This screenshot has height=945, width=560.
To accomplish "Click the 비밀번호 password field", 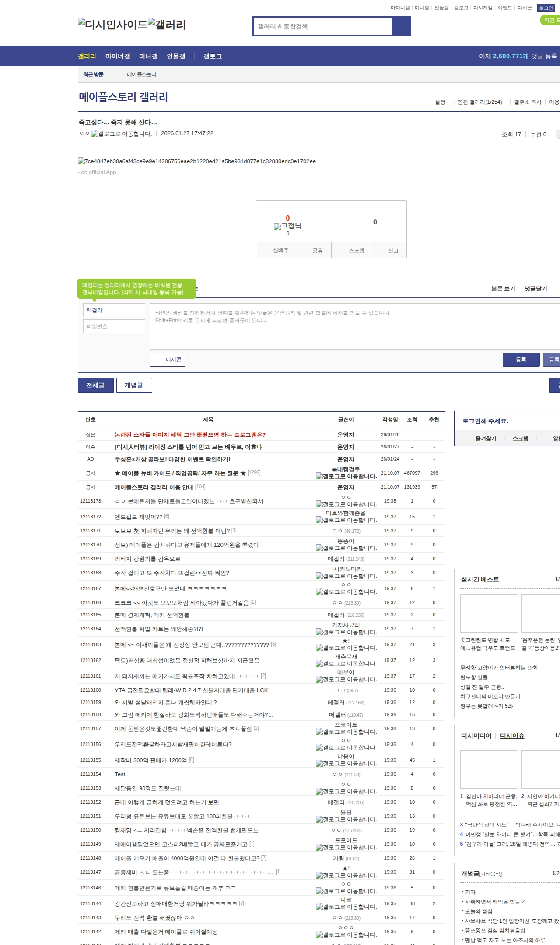I will 114,326.
